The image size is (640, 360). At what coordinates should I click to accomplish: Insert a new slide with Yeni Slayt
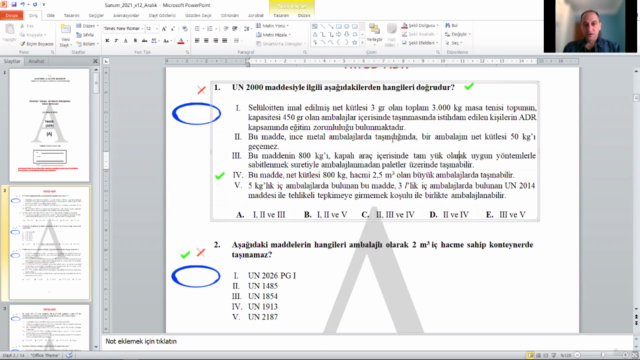pyautogui.click(x=65, y=36)
